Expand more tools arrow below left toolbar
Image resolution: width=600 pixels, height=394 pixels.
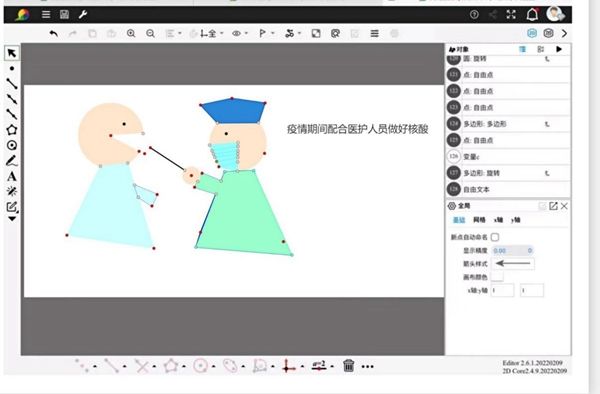pyautogui.click(x=12, y=219)
